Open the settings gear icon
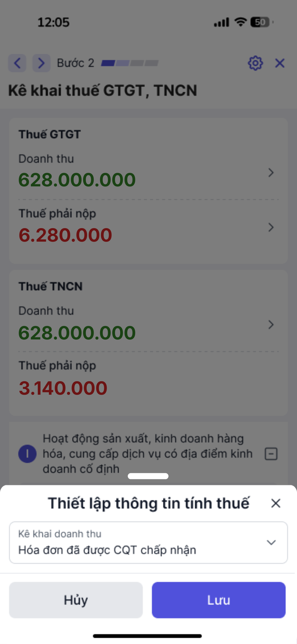 point(255,63)
